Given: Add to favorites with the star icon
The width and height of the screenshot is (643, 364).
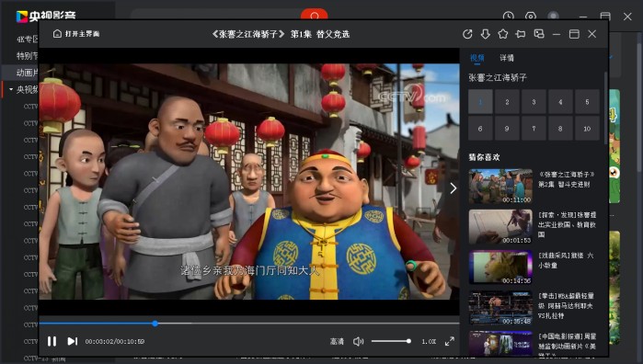Looking at the screenshot, I should (x=503, y=34).
